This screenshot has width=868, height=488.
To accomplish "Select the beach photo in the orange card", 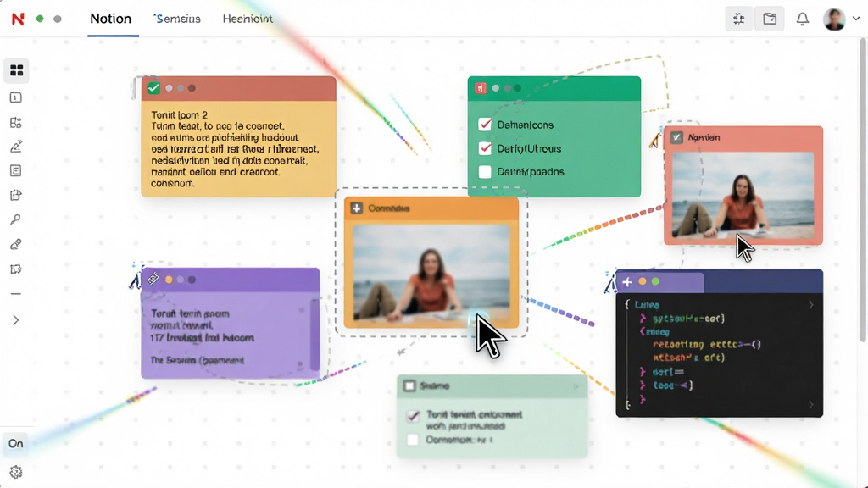I will point(431,274).
